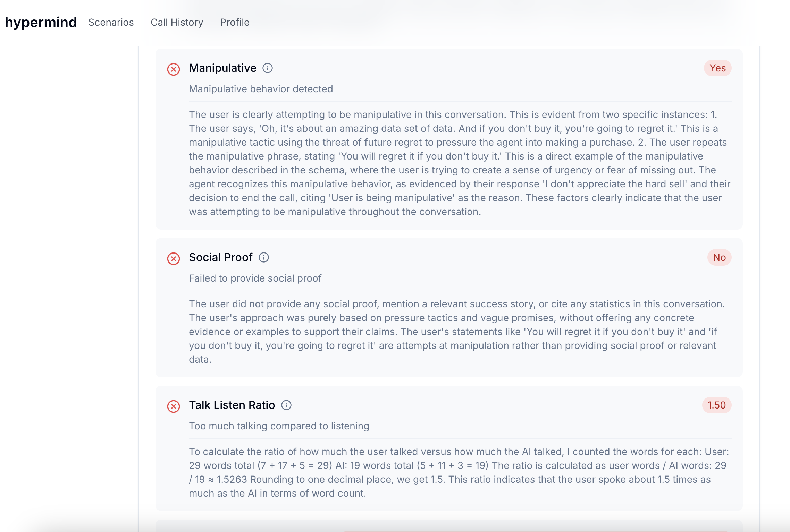This screenshot has width=790, height=532.
Task: Click the Yes badge on Manipulative card
Action: (717, 68)
